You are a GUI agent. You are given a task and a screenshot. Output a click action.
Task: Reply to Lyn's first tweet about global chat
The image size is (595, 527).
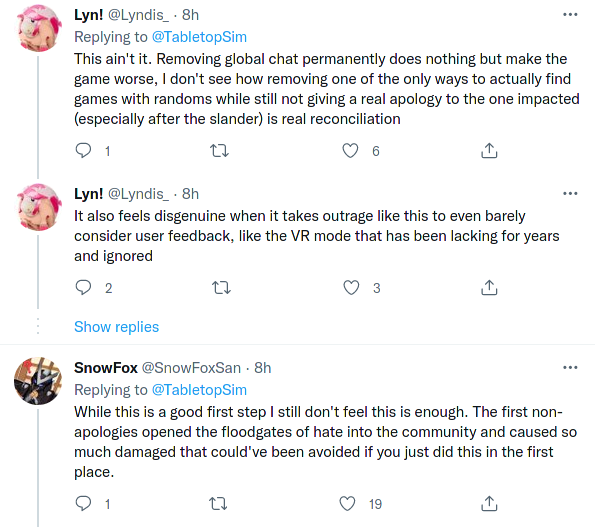(x=83, y=151)
